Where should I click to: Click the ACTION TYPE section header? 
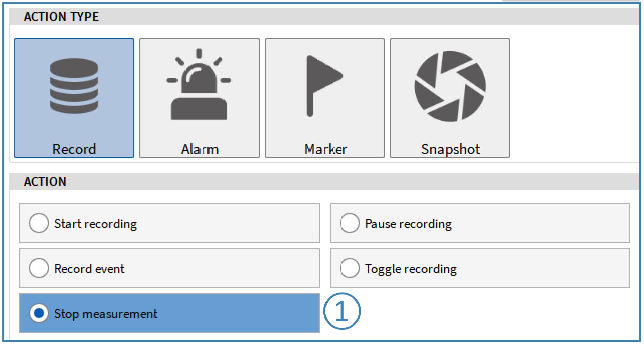[x=61, y=17]
